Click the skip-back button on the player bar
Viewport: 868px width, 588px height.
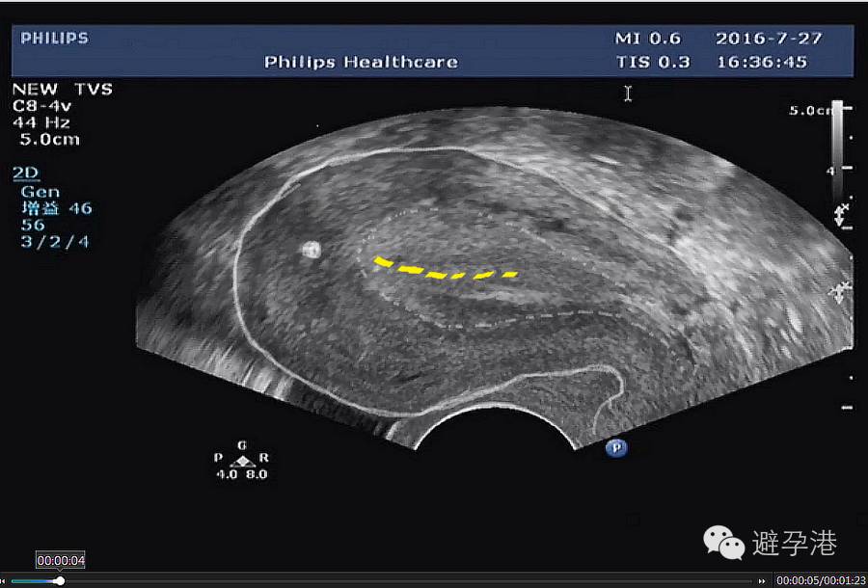pos(4,581)
